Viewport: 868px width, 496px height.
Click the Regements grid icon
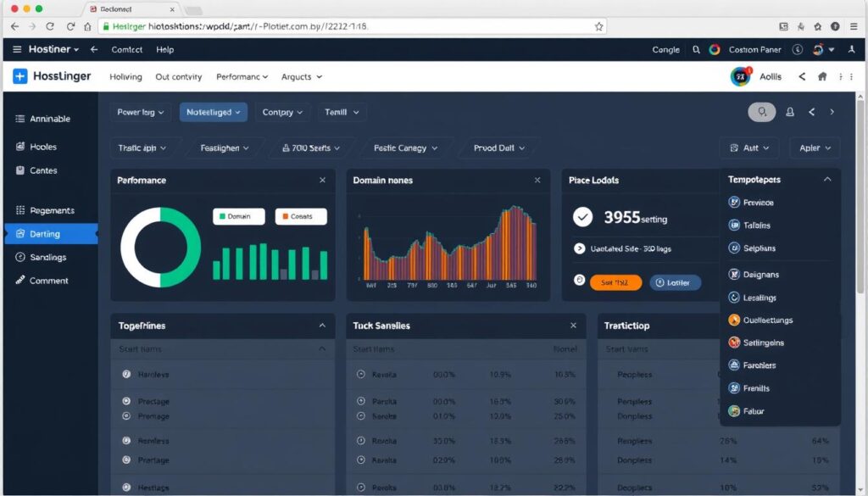click(x=20, y=210)
